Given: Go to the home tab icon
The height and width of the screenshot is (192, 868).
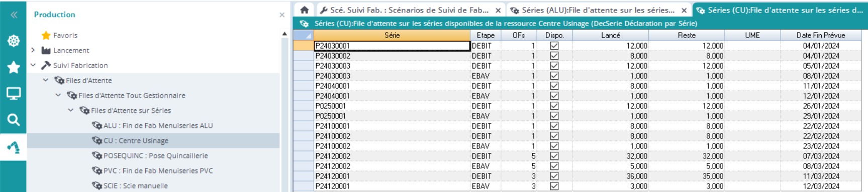Looking at the screenshot, I should point(305,10).
